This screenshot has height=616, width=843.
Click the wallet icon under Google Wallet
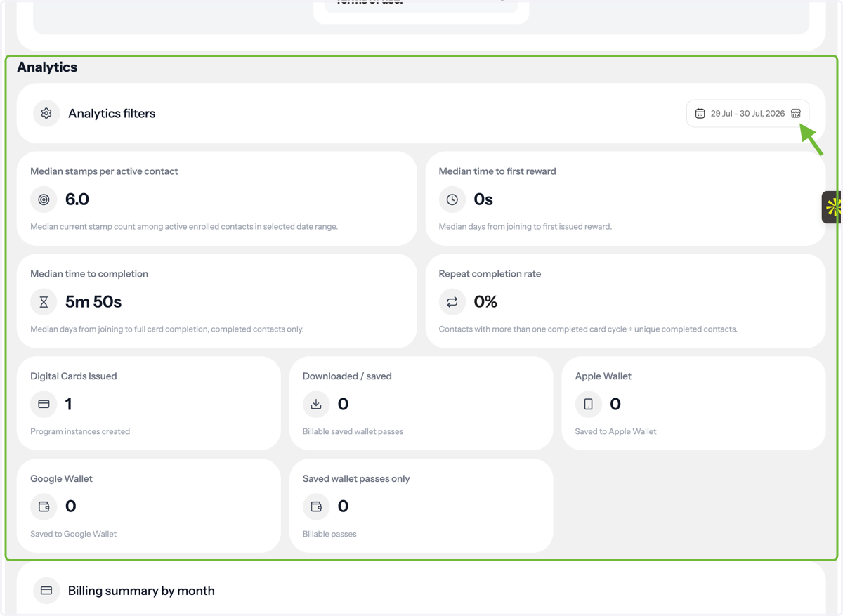[x=44, y=506]
